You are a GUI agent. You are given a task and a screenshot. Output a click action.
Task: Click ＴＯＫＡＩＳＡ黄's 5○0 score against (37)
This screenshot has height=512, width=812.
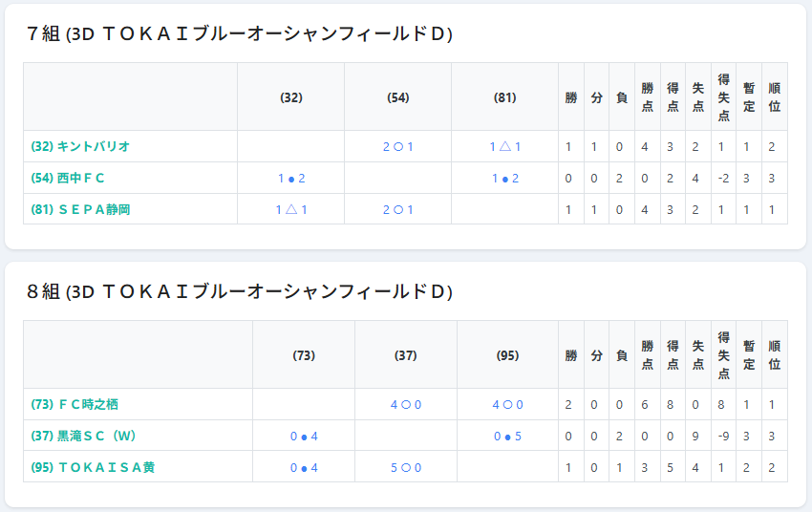tap(406, 468)
